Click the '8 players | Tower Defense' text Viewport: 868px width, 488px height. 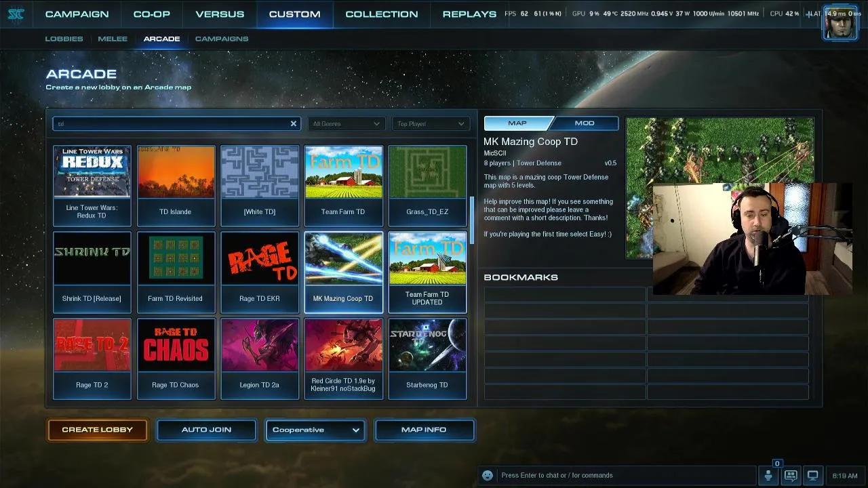click(523, 163)
